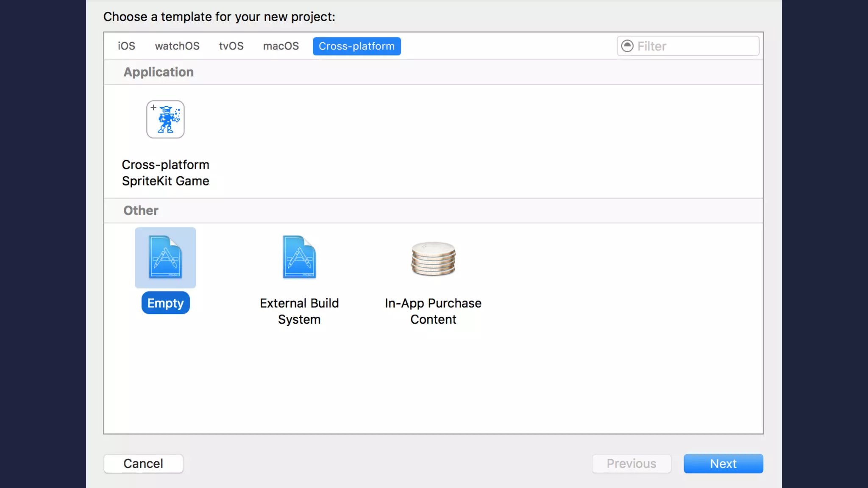The image size is (868, 488).
Task: Select the External Build System icon
Action: pos(299,258)
